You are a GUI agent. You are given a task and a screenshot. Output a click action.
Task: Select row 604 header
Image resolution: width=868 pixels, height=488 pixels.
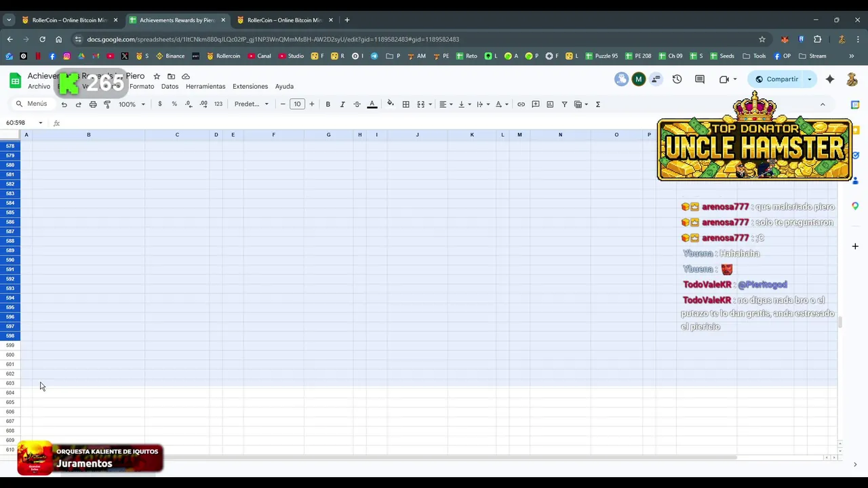click(10, 392)
